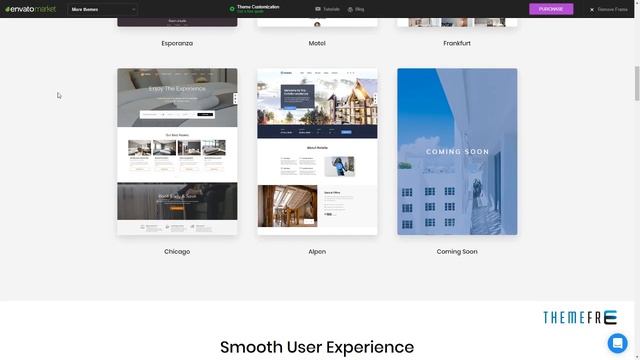
Task: Click the Alpen demo title
Action: pos(317,252)
